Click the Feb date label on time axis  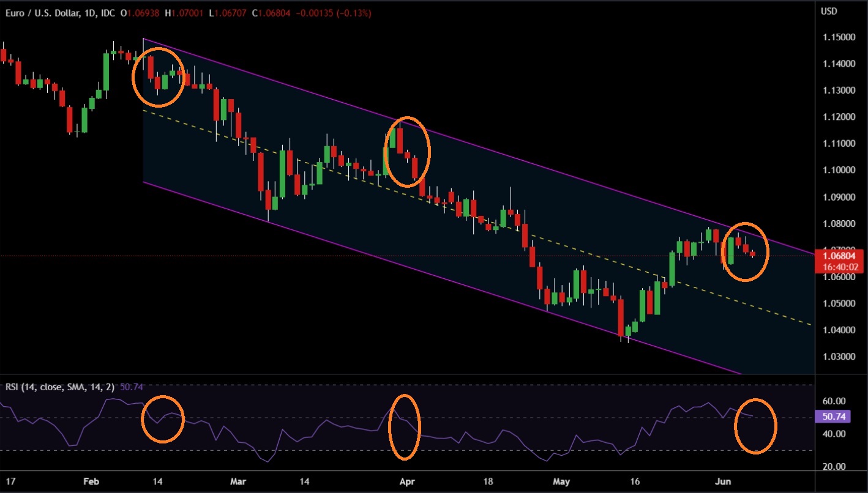click(x=90, y=482)
